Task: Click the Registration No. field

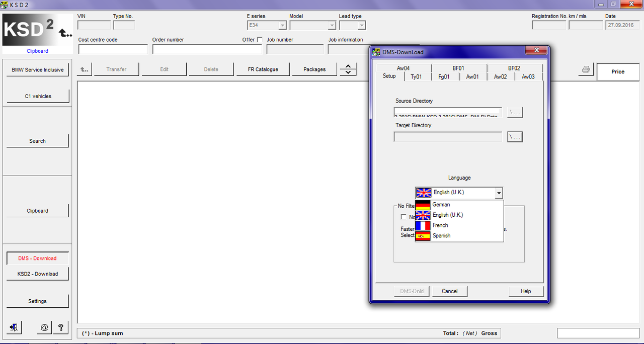Action: pyautogui.click(x=549, y=25)
